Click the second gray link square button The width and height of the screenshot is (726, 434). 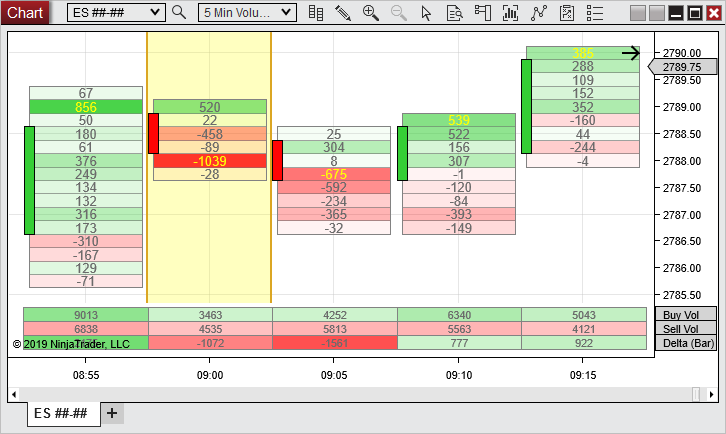(655, 12)
